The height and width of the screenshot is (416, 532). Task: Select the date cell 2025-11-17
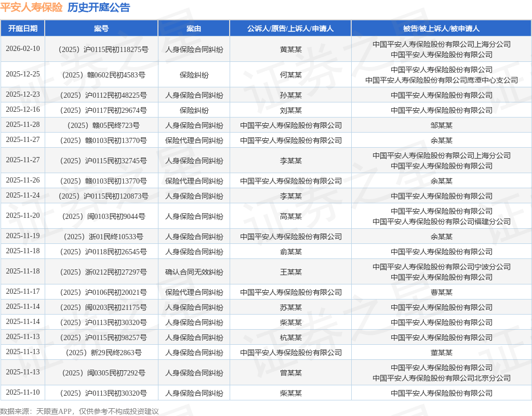tap(23, 291)
